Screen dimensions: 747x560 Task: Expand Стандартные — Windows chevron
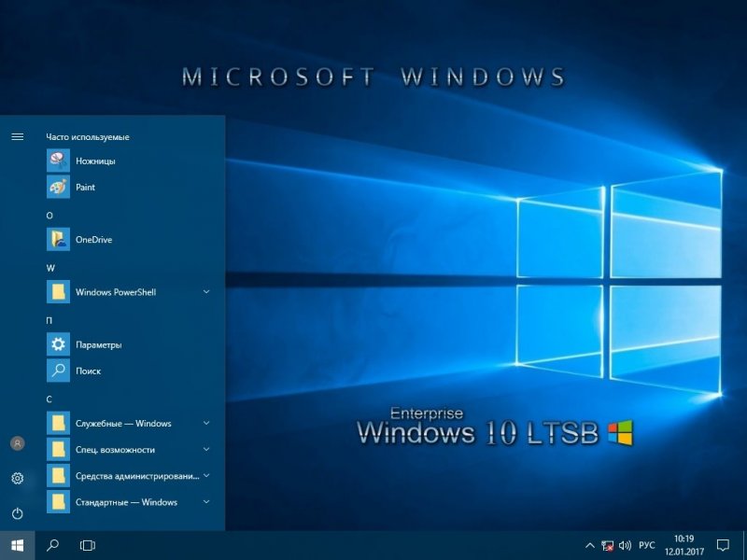[x=206, y=501]
